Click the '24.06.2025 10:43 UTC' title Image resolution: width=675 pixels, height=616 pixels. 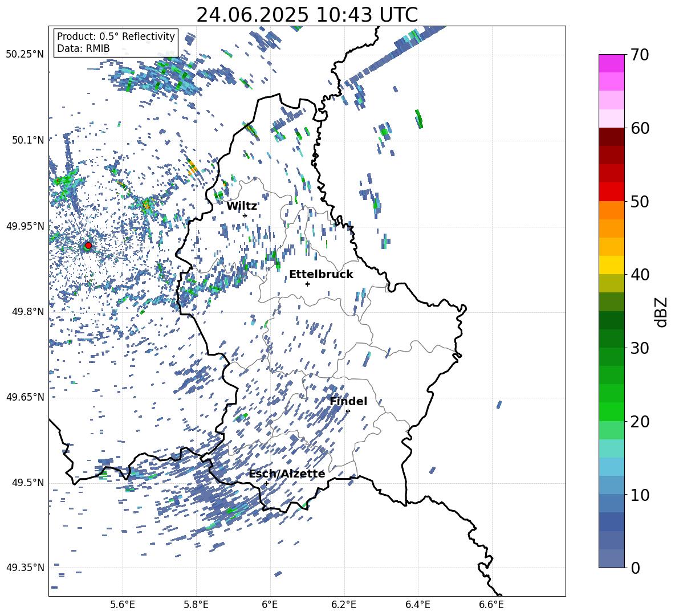coord(307,15)
